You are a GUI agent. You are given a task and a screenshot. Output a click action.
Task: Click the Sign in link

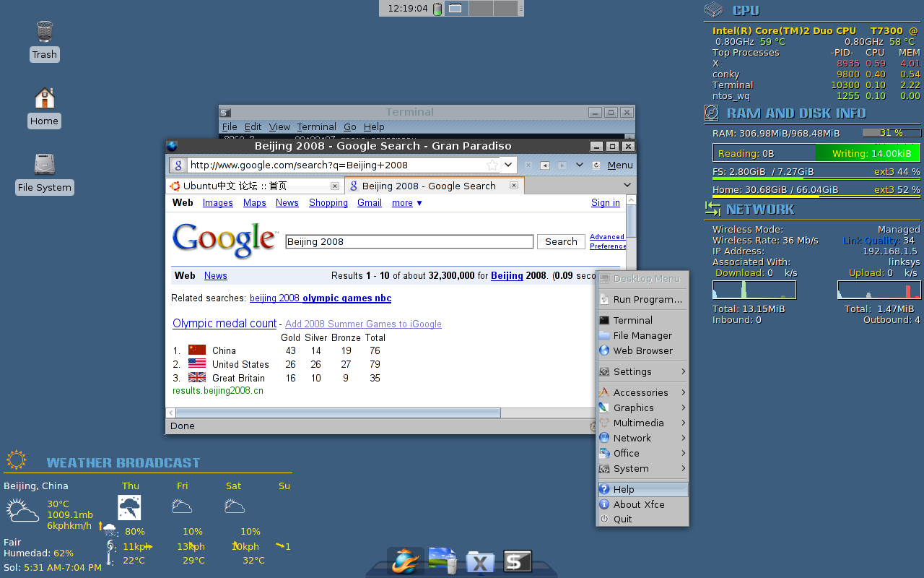pos(606,203)
